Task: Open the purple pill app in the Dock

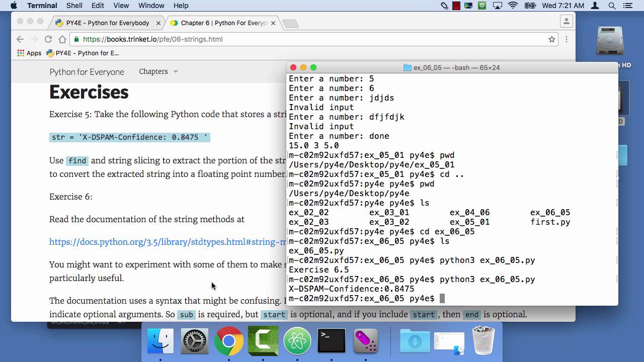Action: [366, 341]
